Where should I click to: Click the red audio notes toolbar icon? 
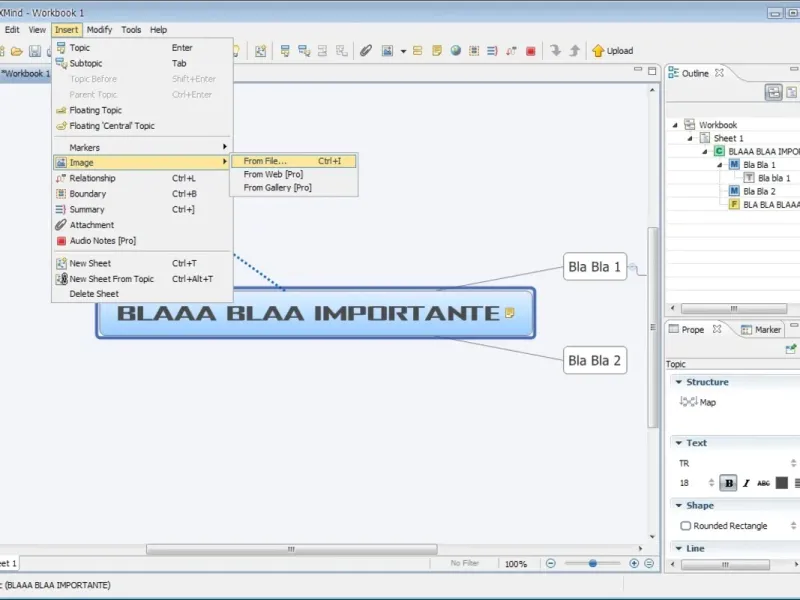coord(531,51)
